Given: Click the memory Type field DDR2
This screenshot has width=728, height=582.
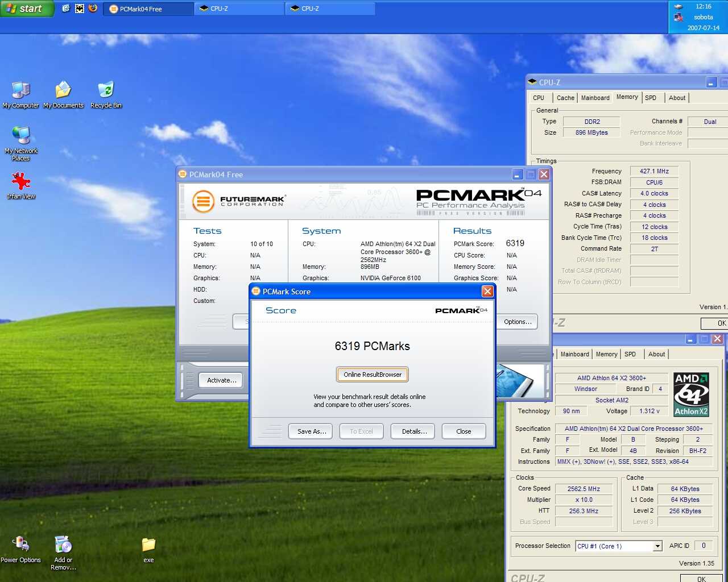Looking at the screenshot, I should 591,122.
